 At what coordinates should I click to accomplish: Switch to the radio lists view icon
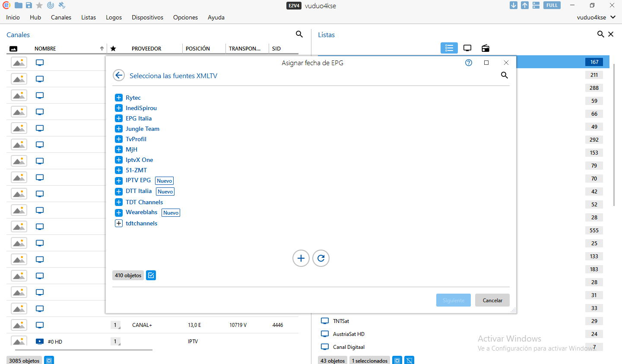(486, 48)
